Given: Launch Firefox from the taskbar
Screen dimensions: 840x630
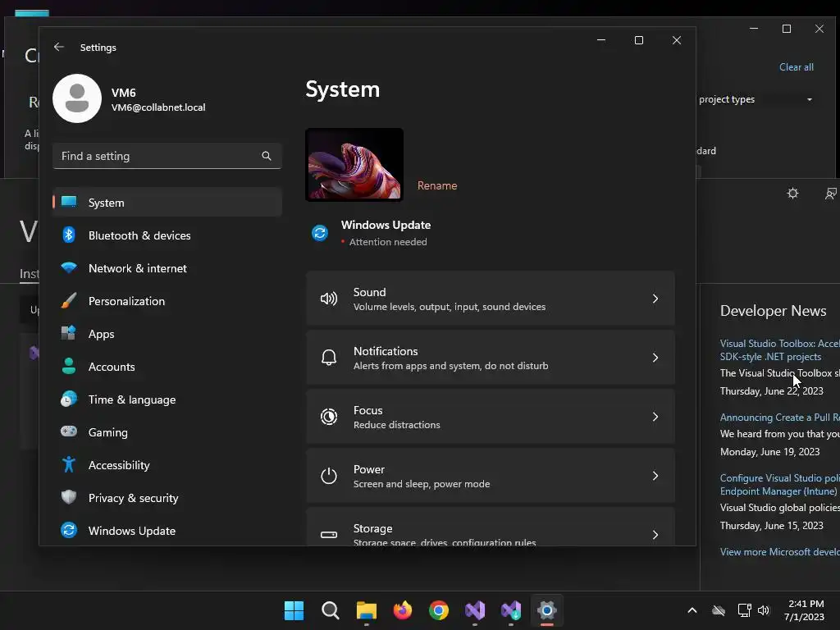Looking at the screenshot, I should click(x=402, y=610).
